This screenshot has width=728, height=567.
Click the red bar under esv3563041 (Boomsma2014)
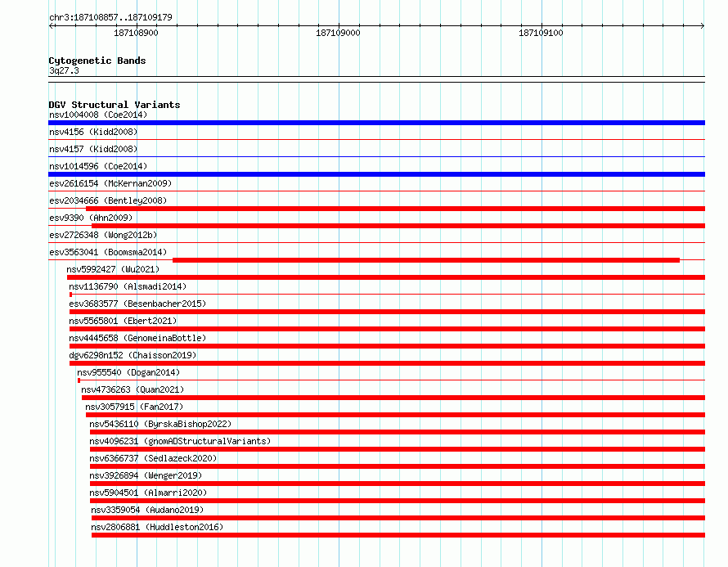click(x=426, y=260)
